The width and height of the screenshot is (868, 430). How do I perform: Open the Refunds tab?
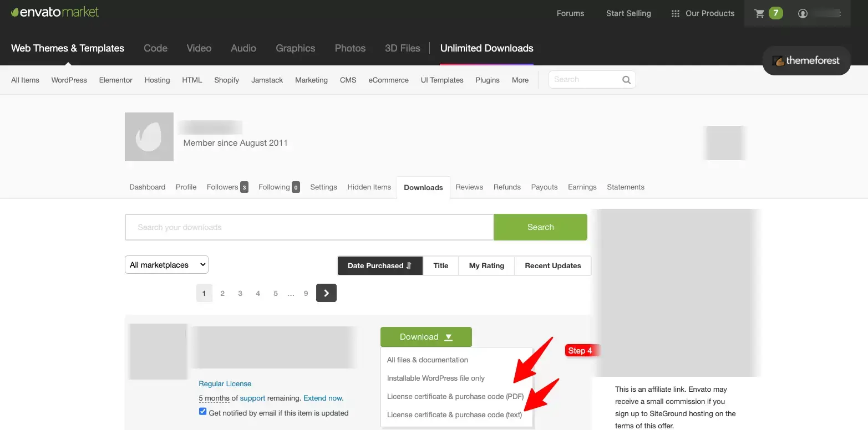(507, 187)
